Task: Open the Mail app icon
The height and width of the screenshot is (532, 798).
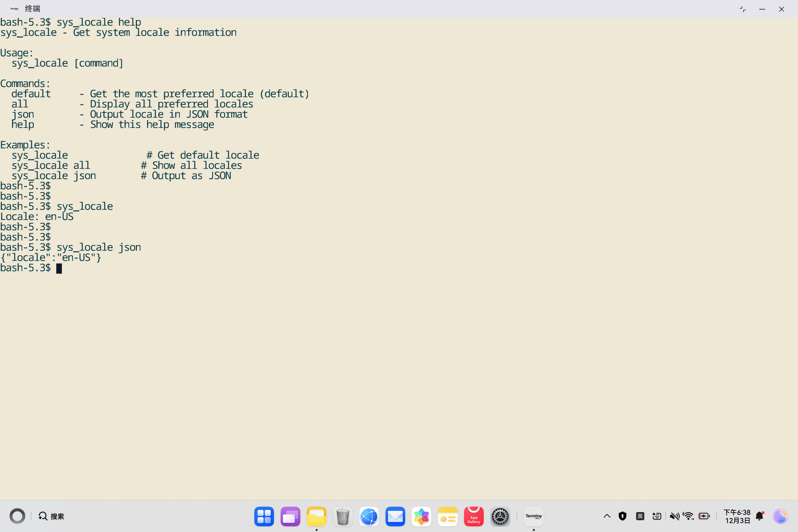Action: point(395,516)
